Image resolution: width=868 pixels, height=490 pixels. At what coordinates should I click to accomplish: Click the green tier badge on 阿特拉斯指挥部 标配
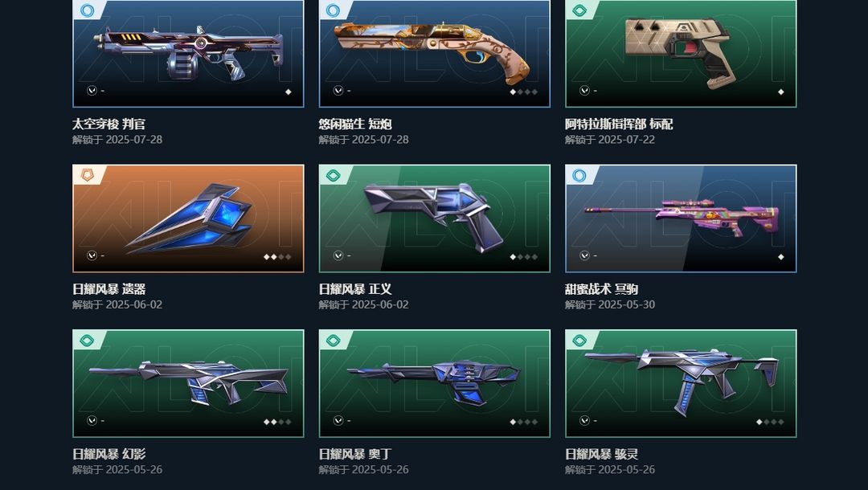tap(579, 10)
